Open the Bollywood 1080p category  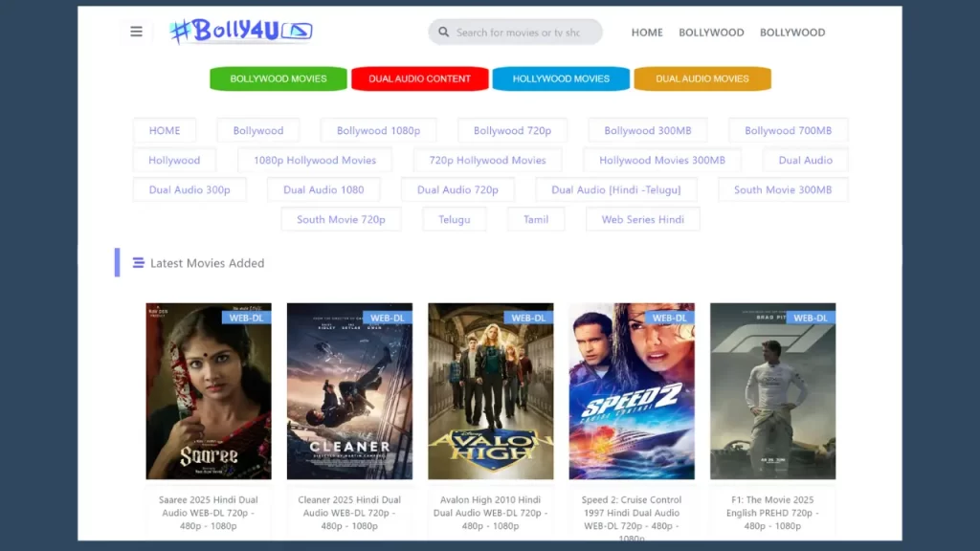click(378, 129)
